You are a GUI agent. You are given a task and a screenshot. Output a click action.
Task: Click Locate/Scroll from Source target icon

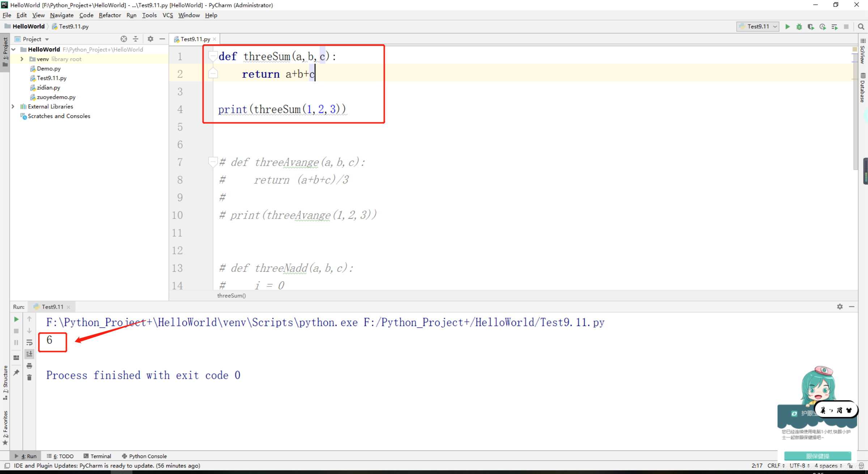click(x=124, y=39)
